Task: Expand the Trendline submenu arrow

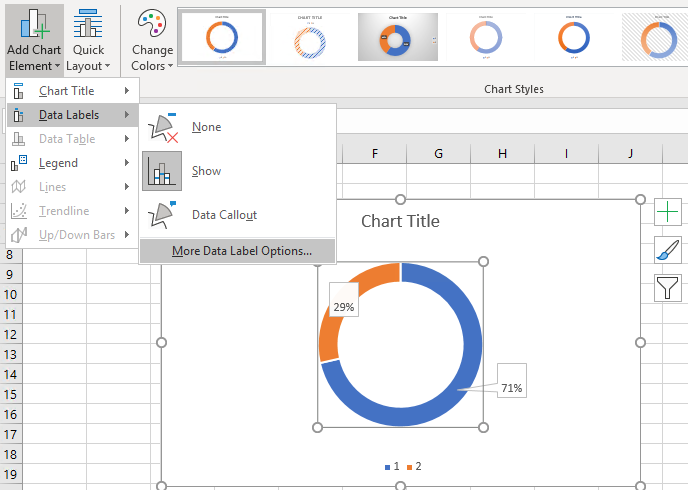Action: click(x=127, y=211)
